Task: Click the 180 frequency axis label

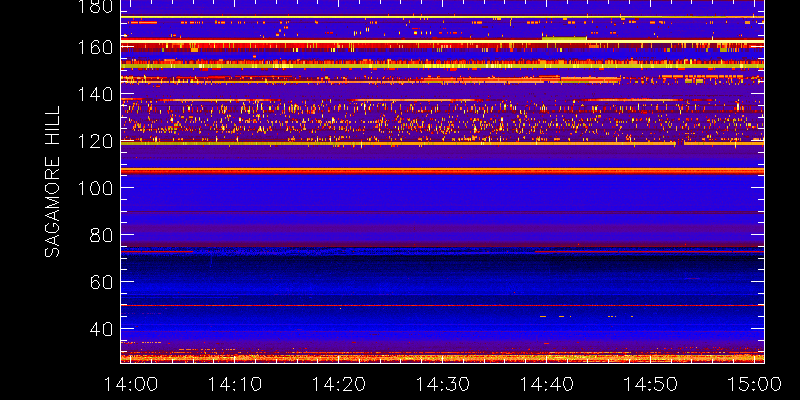Action: point(95,6)
